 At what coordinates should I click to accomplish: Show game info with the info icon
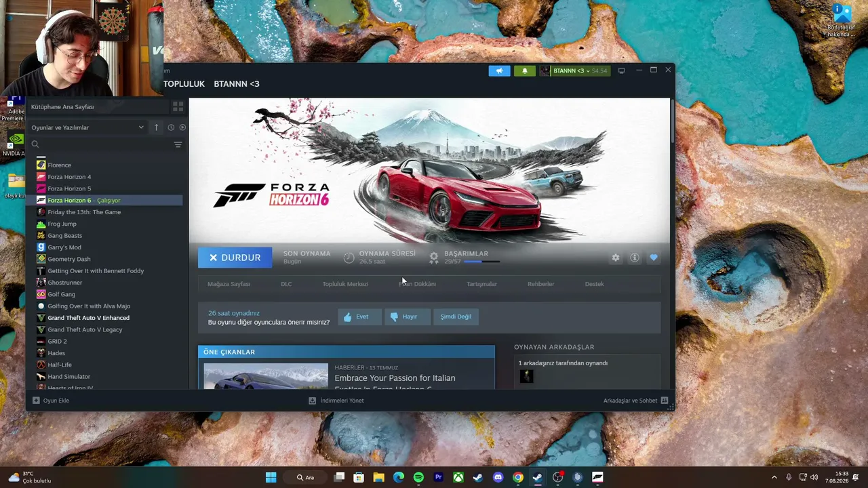[x=635, y=258]
